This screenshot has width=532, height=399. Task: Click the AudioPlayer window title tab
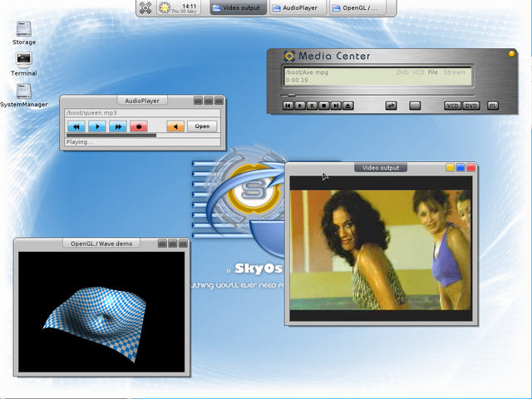pos(142,101)
